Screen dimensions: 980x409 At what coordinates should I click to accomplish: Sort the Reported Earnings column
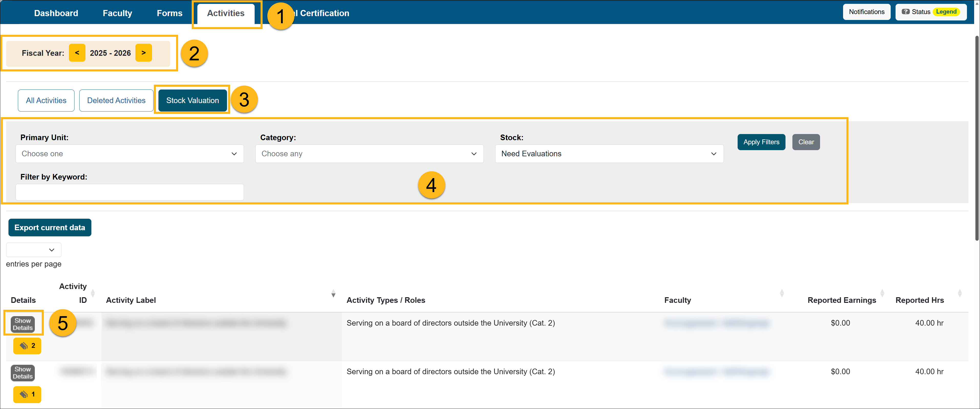coord(882,294)
